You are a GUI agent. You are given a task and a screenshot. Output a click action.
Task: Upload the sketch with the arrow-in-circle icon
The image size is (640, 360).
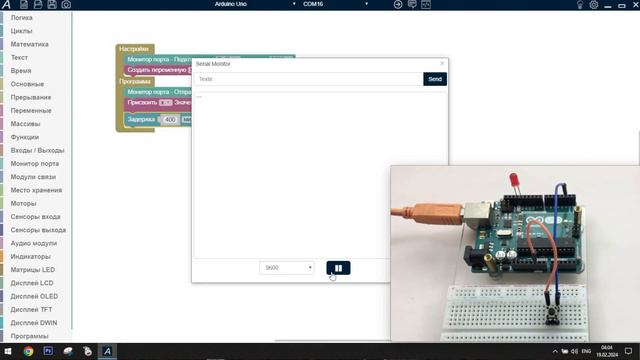(398, 4)
